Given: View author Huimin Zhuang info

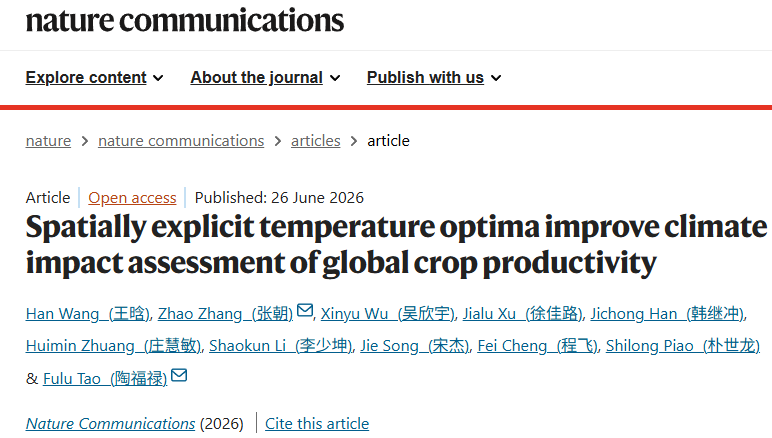Looking at the screenshot, I should click(114, 346).
